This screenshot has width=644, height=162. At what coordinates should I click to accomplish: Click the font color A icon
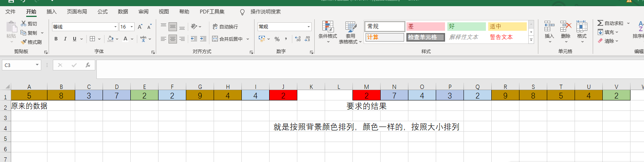tap(125, 39)
